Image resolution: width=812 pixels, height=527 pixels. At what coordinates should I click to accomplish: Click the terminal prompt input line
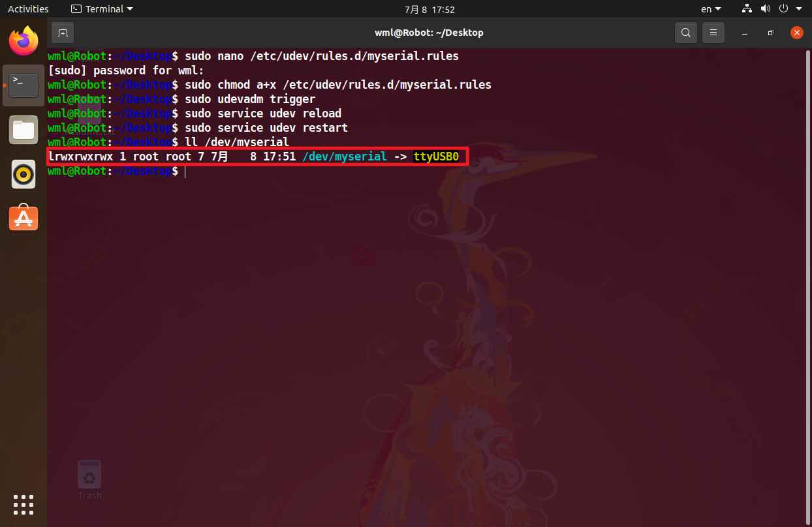(x=392, y=172)
